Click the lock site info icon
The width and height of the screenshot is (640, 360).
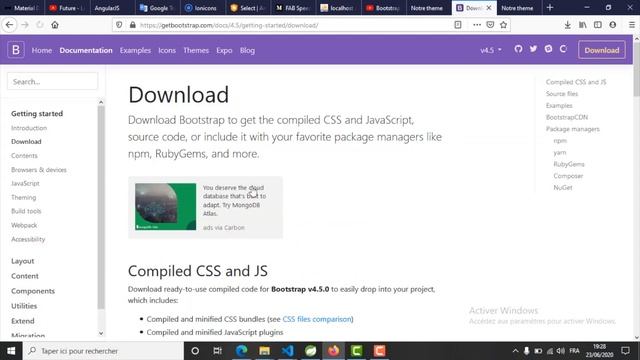pyautogui.click(x=132, y=25)
